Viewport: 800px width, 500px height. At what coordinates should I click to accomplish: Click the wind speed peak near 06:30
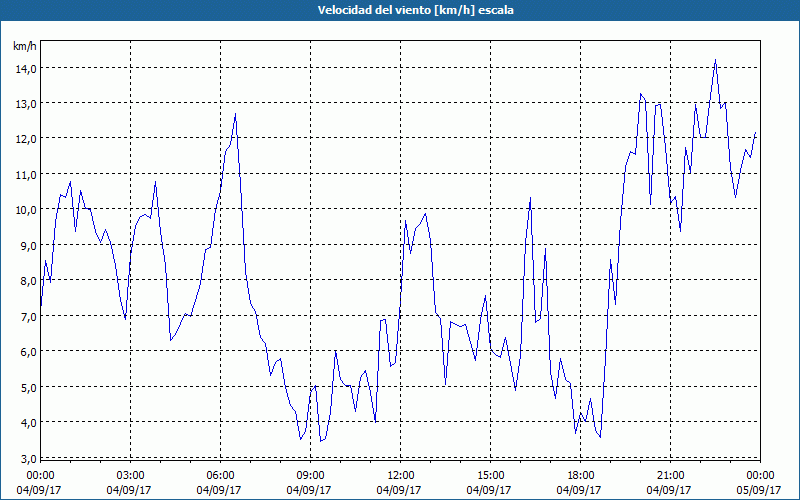point(235,114)
